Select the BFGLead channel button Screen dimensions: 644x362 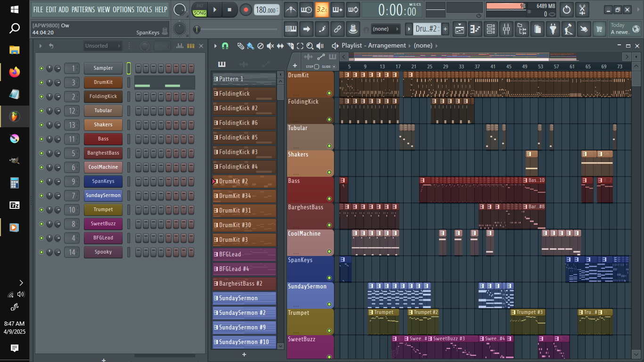point(103,238)
